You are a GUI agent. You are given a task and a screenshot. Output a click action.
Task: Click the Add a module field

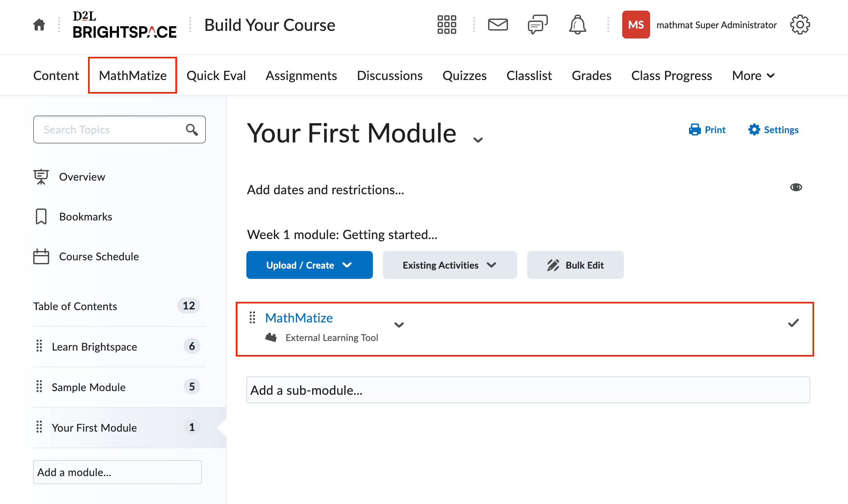coord(117,472)
